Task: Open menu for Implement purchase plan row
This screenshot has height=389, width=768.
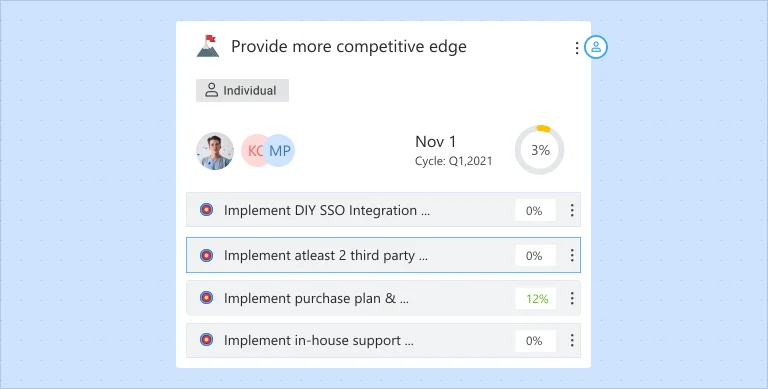Action: click(572, 298)
